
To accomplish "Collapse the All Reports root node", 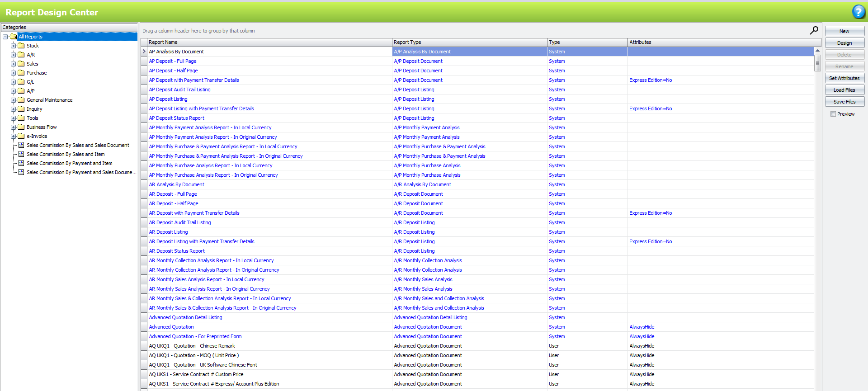I will [5, 37].
